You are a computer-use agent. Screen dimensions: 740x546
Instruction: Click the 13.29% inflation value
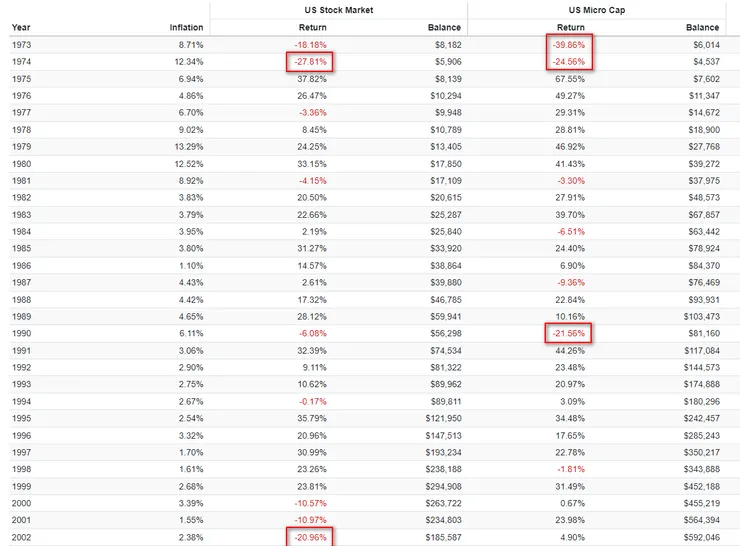point(187,147)
